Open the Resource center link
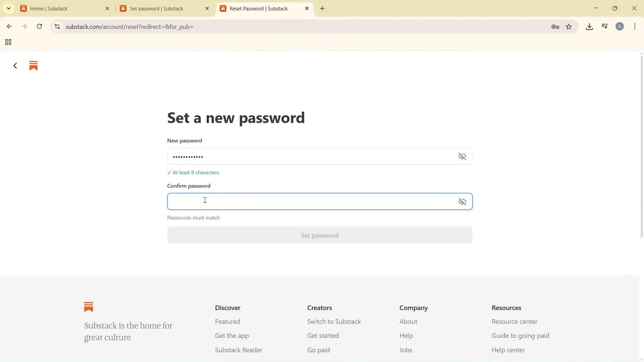 (x=514, y=321)
